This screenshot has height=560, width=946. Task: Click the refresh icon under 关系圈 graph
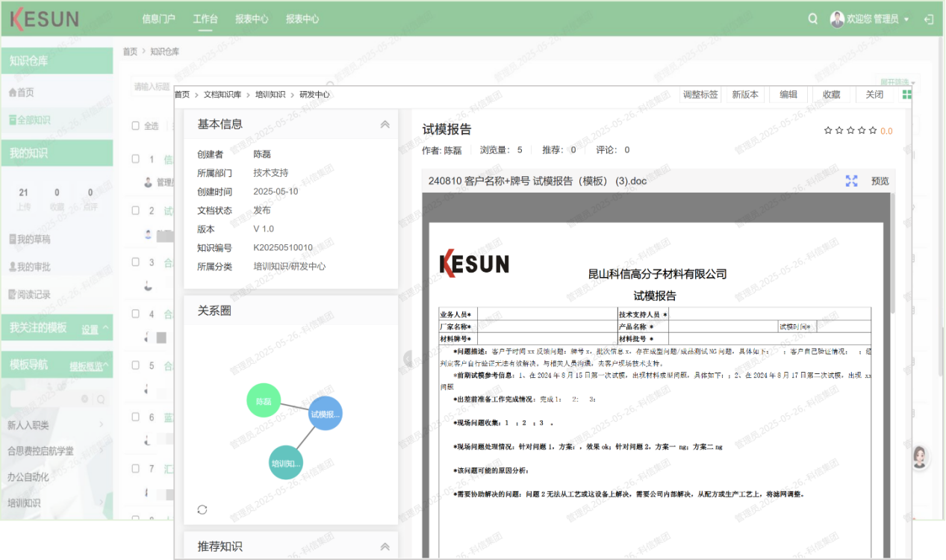coord(202,510)
